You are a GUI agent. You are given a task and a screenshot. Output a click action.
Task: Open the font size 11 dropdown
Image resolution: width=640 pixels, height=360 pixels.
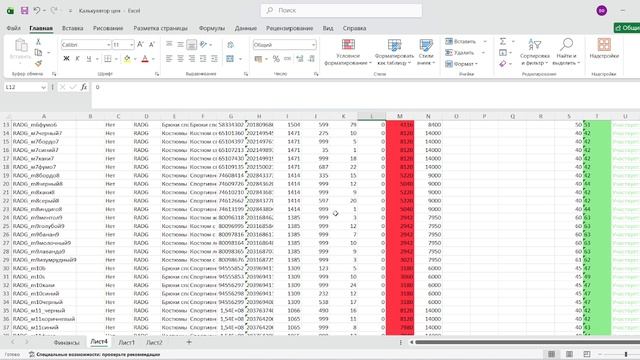[x=131, y=44]
